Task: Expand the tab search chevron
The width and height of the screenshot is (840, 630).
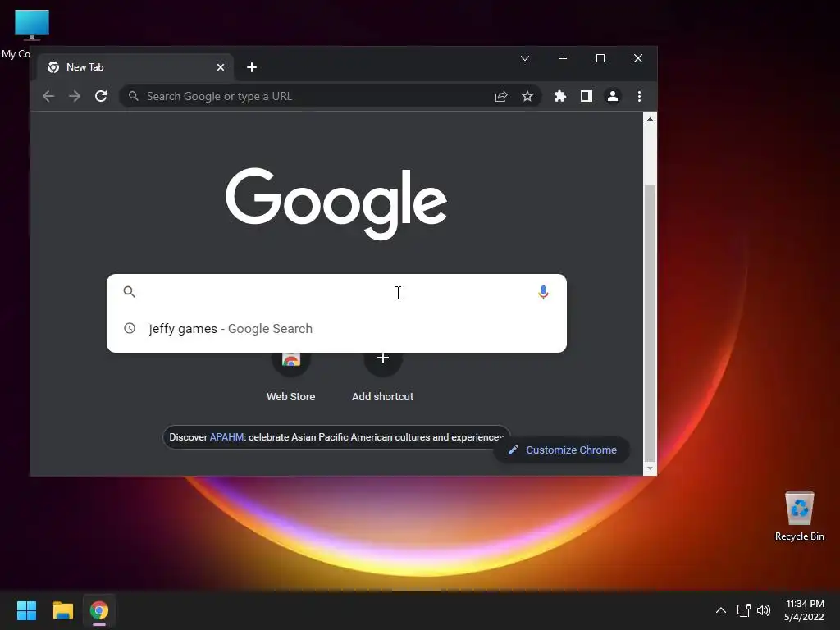Action: click(525, 58)
